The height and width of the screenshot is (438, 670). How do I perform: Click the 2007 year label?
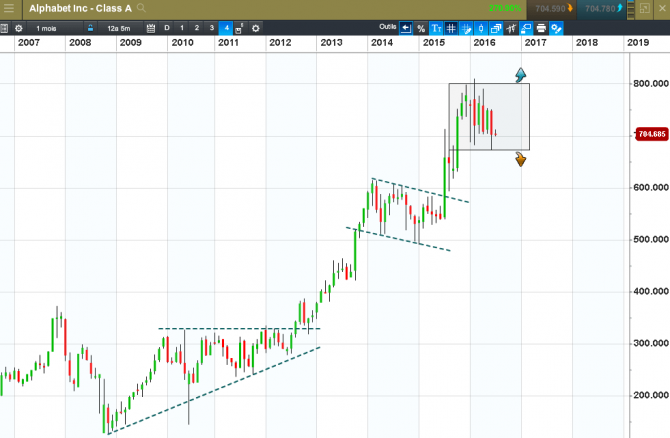29,43
